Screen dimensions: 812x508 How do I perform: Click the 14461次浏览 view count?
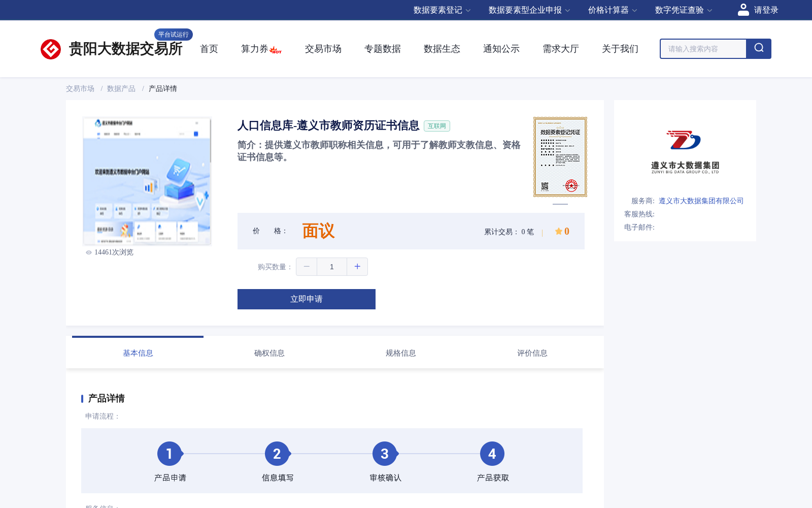pos(114,252)
